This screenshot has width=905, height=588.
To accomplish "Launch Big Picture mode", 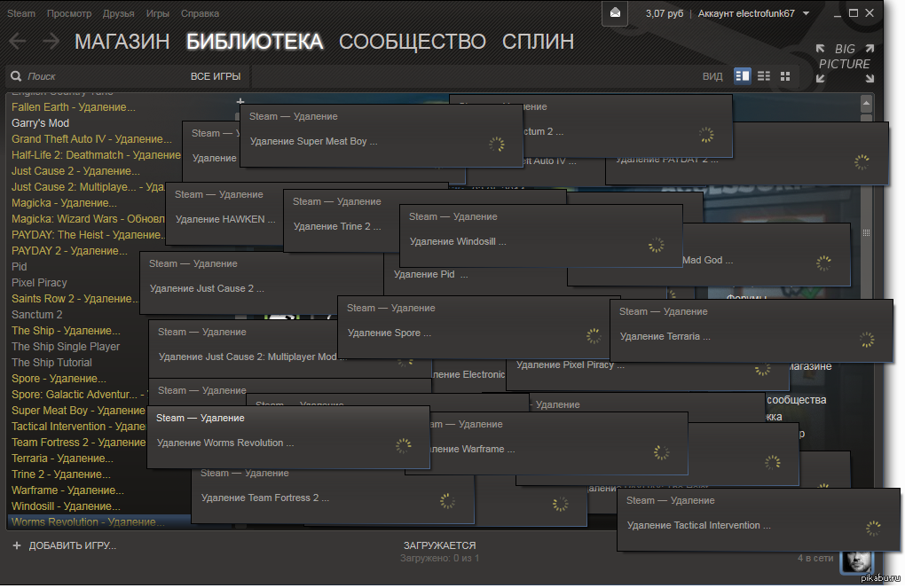I will pyautogui.click(x=845, y=64).
